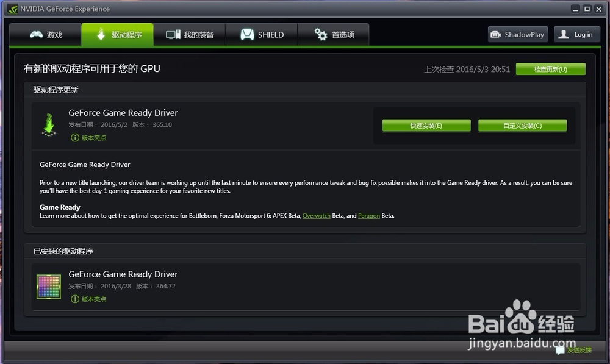The height and width of the screenshot is (364, 610).
Task: Select the 驱动程序 (Drivers) tab
Action: pos(118,35)
